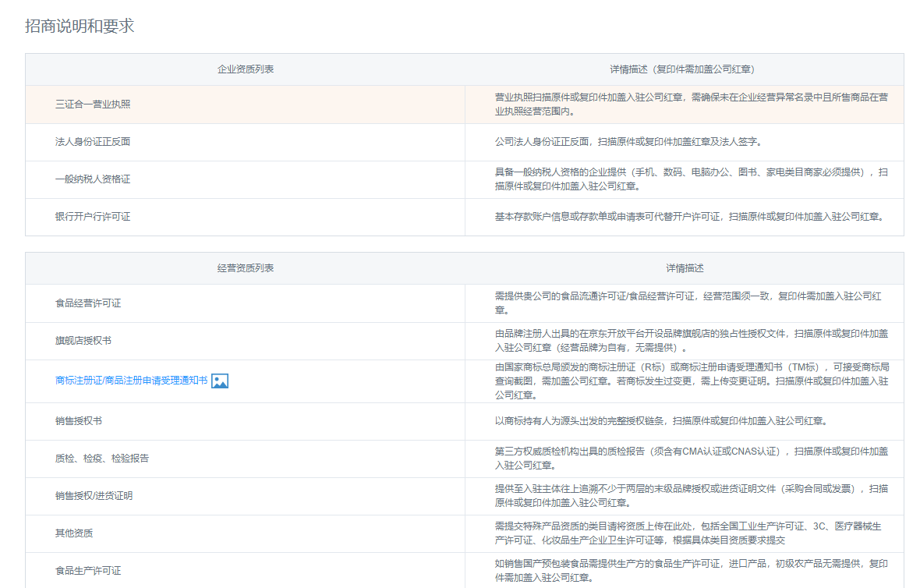920x588 pixels.
Task: Open the 商标注册证/商品注册申请受理通知书 link
Action: pyautogui.click(x=132, y=381)
